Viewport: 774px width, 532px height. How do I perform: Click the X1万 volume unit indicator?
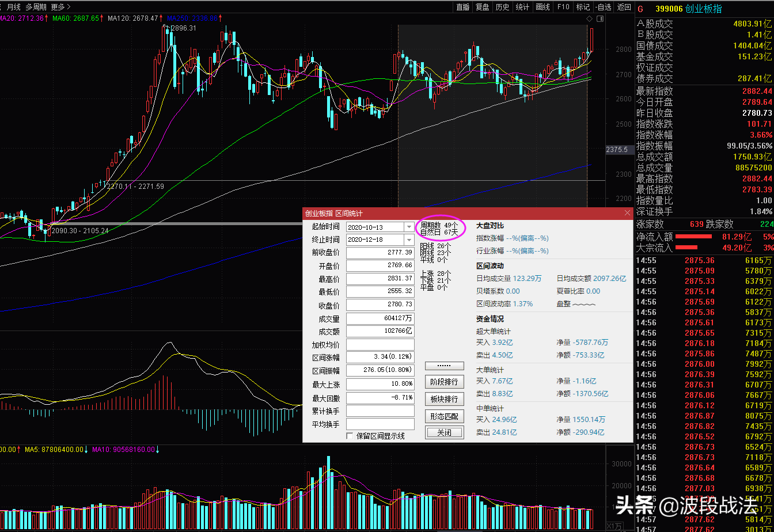614,526
